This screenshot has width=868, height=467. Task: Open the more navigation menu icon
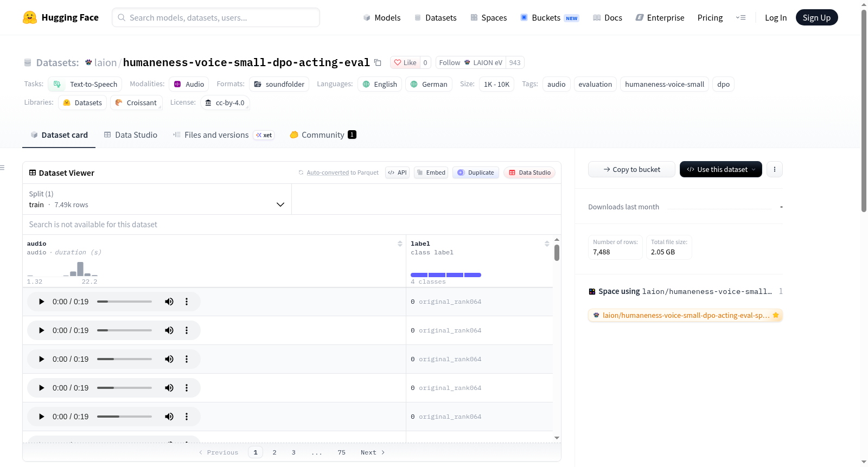pyautogui.click(x=741, y=17)
